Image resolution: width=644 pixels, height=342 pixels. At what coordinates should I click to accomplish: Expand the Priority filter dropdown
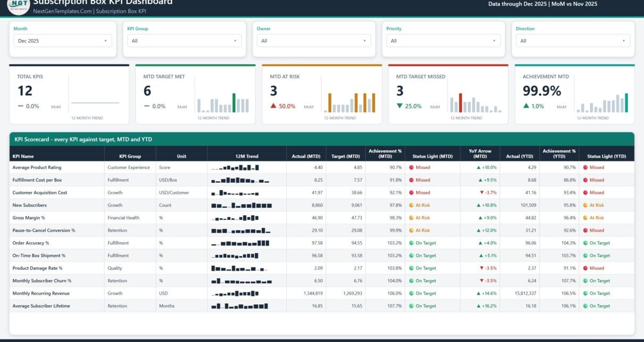pos(443,40)
